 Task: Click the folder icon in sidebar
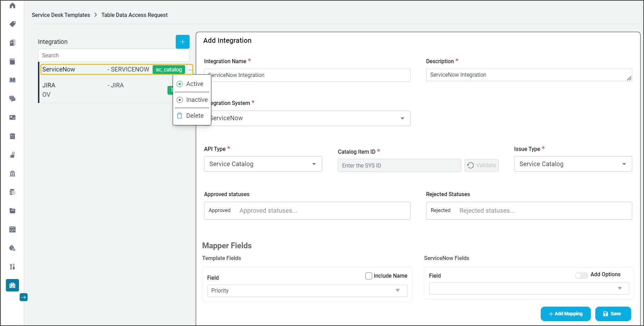click(12, 211)
